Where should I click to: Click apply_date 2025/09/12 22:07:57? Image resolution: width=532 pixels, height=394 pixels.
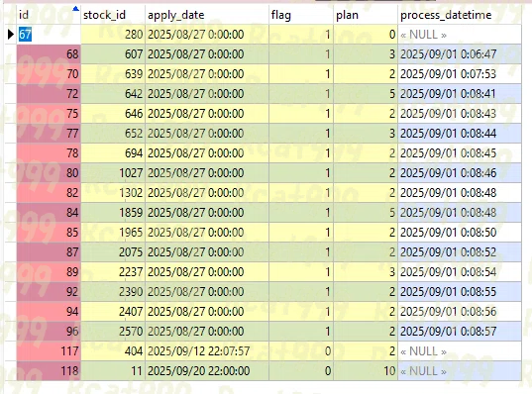pyautogui.click(x=207, y=351)
